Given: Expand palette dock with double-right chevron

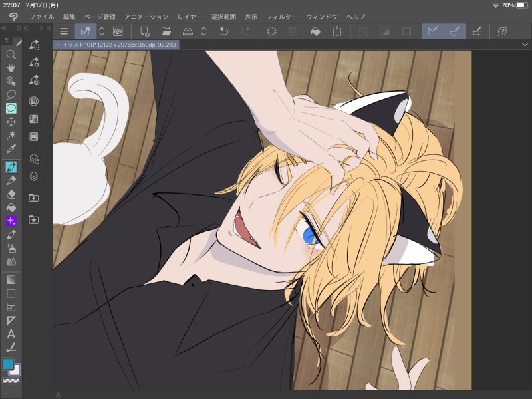Looking at the screenshot, I should (49, 28).
